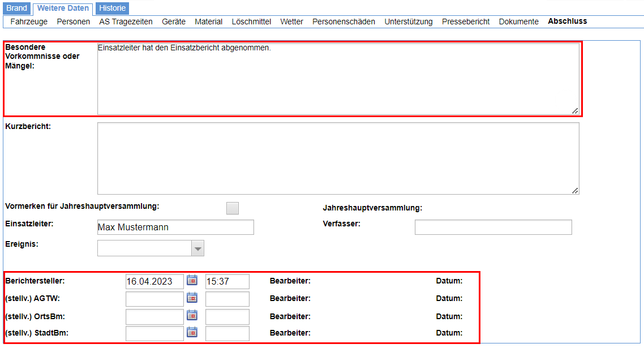Viewport: 644px width, 348px height.
Task: Click resize handle of Kurzbericht text area
Action: [575, 191]
